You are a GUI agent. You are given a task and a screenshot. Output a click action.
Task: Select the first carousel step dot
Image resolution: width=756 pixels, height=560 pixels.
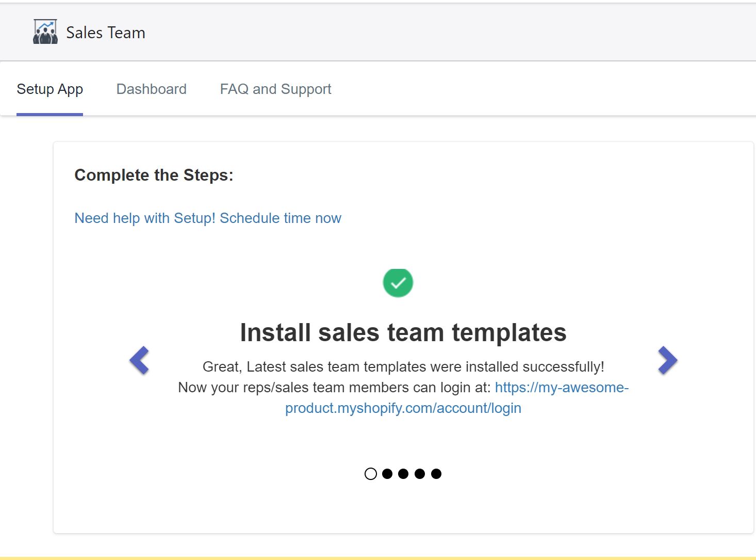(370, 474)
